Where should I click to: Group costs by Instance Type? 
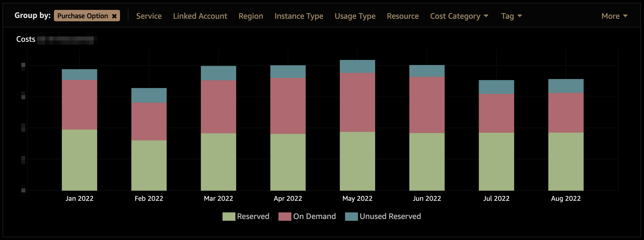tap(299, 16)
